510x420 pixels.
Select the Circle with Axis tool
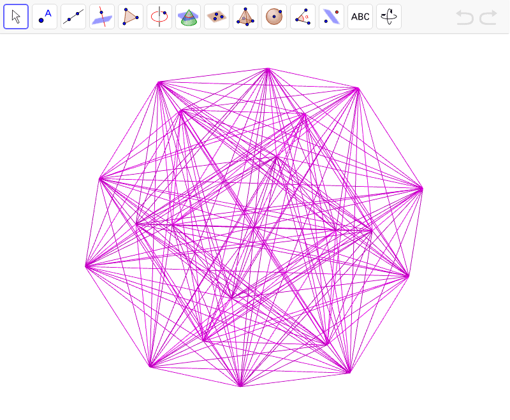(159, 17)
